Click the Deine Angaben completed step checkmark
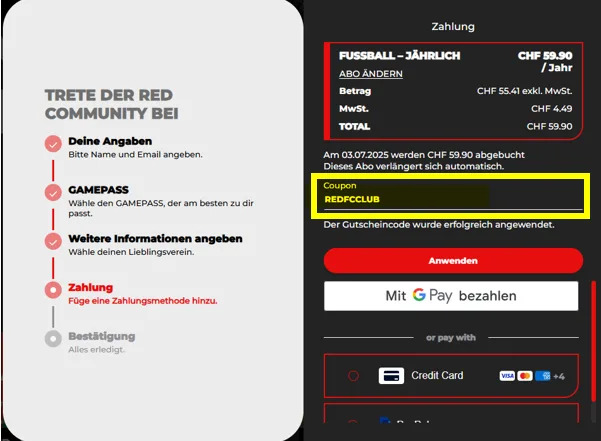This screenshot has height=441, width=601. coord(53,144)
